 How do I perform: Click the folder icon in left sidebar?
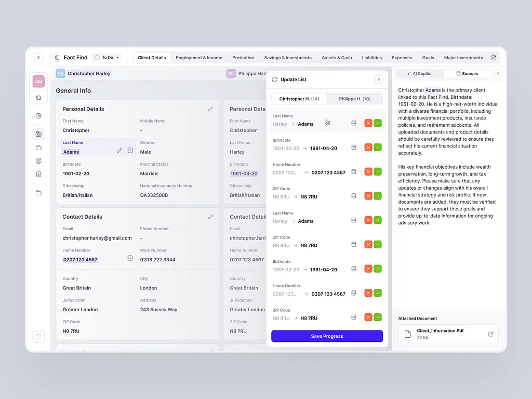[38, 193]
